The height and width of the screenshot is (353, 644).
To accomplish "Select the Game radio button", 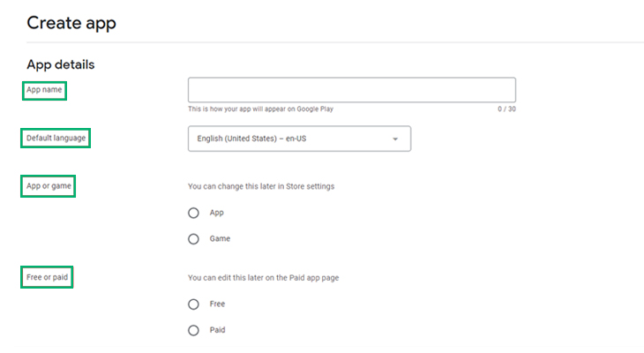I will click(193, 239).
